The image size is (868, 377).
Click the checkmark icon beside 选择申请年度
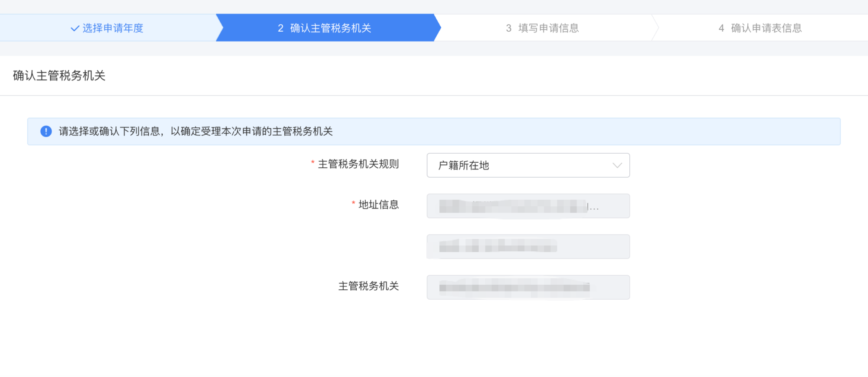pos(75,28)
